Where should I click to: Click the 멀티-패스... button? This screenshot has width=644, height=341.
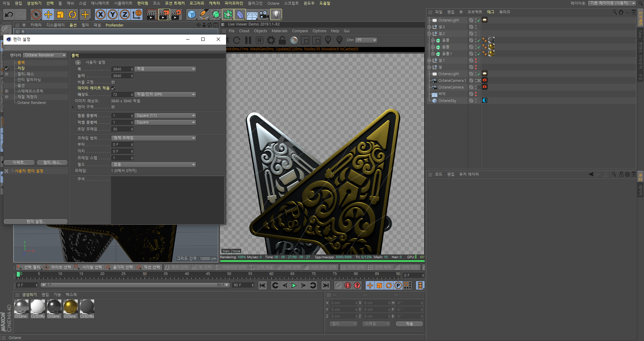coord(52,163)
